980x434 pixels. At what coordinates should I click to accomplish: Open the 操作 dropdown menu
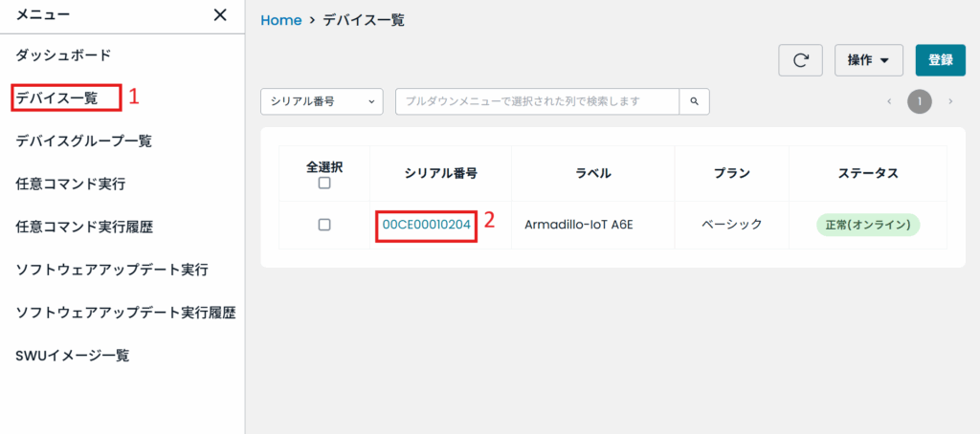coord(868,60)
